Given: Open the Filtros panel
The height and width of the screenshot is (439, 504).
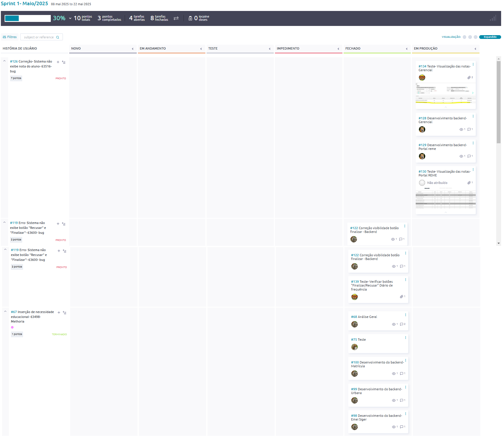Looking at the screenshot, I should tap(10, 37).
